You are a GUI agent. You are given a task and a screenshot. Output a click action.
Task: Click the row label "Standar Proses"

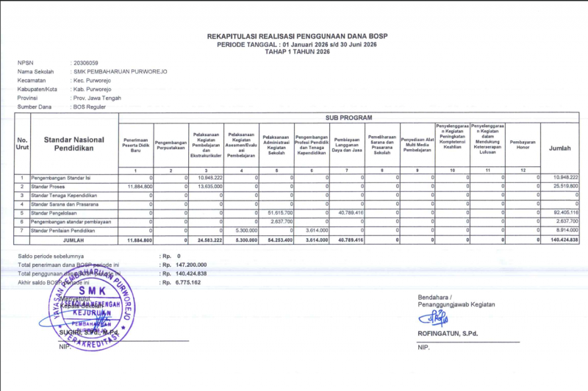coord(48,187)
